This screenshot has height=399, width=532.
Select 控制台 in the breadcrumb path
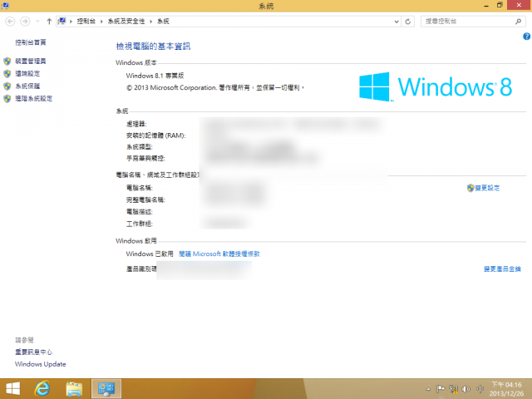tap(86, 22)
